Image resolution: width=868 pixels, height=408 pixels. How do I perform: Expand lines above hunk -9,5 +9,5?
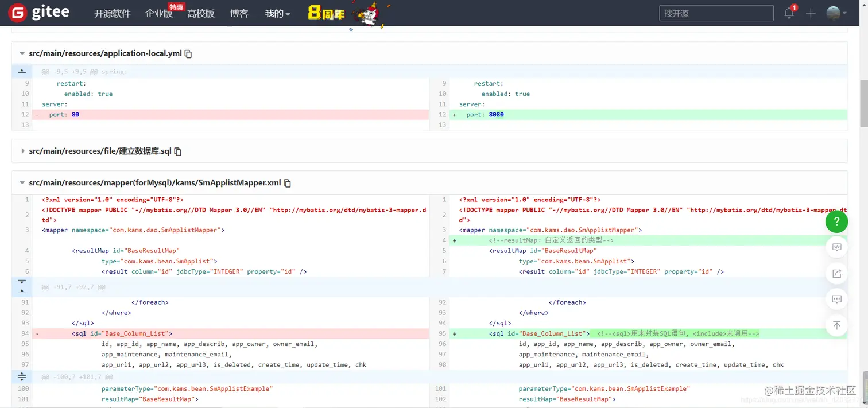22,72
